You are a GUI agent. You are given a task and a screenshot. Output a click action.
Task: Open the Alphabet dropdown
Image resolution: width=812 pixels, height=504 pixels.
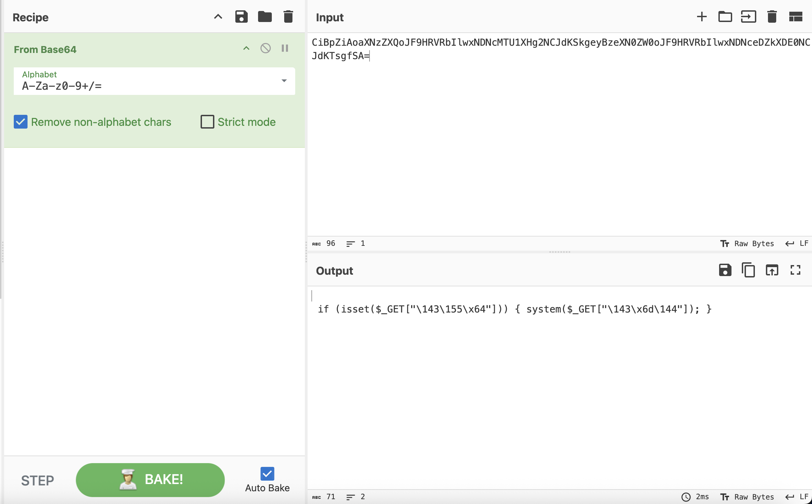(x=284, y=81)
